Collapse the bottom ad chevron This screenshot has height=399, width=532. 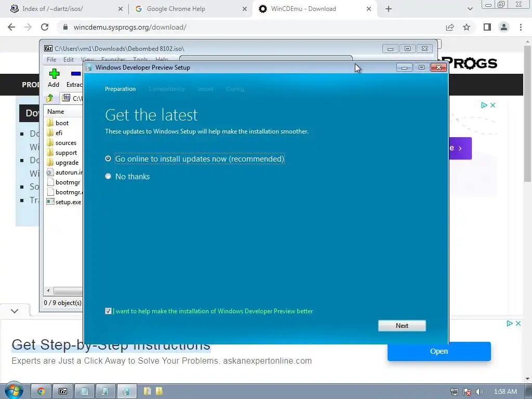click(15, 311)
